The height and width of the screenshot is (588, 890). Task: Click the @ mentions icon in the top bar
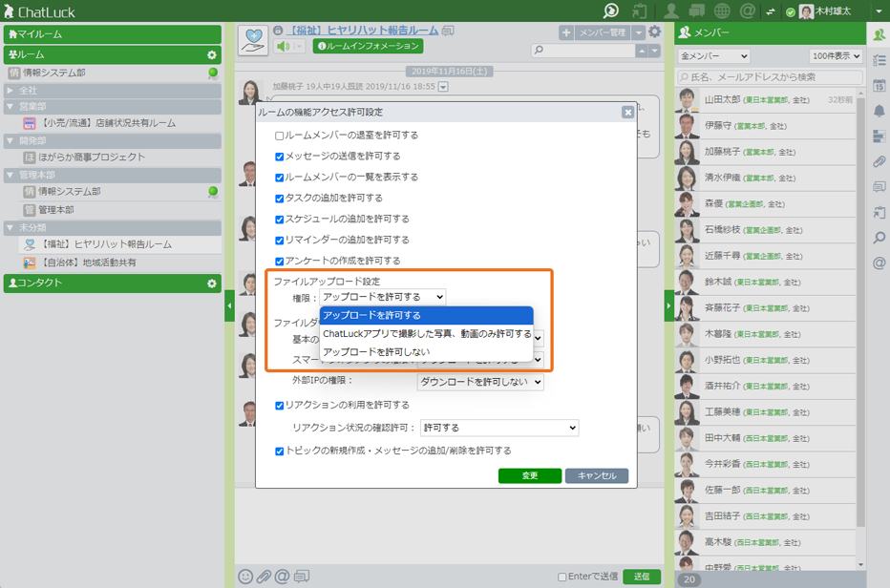pos(747,11)
